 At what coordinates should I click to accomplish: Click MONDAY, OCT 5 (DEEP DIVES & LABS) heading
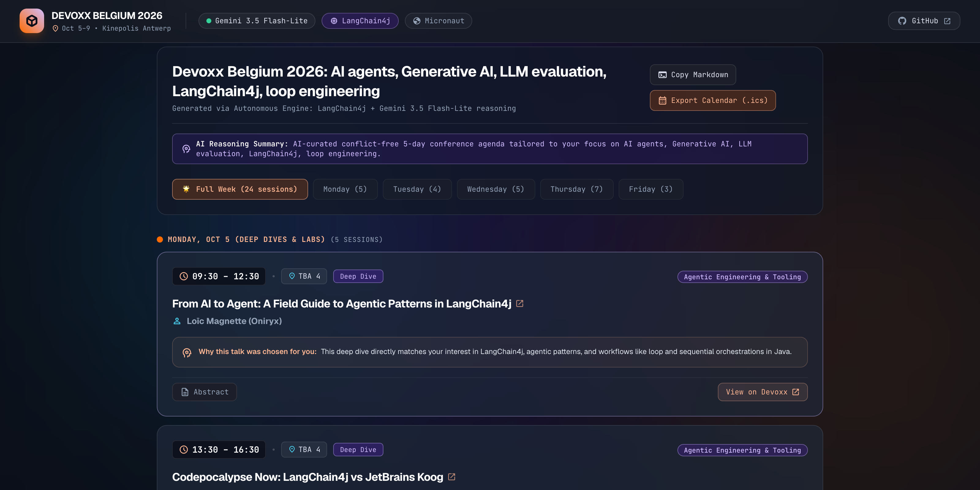[x=246, y=240]
